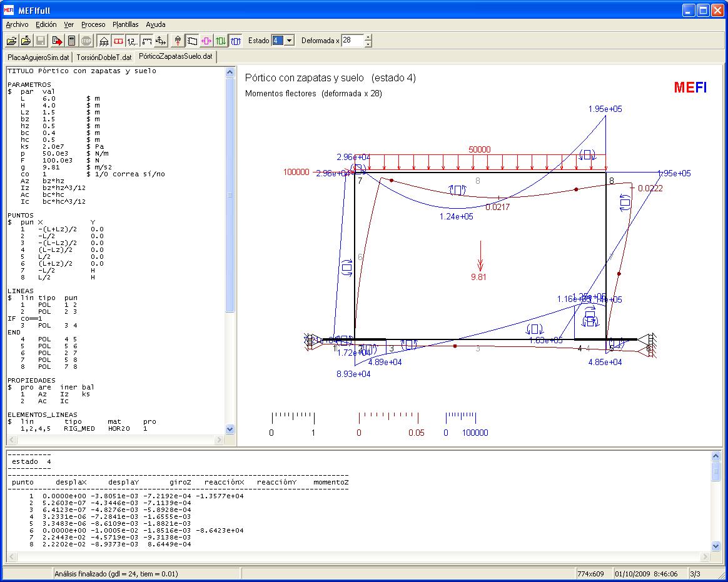Viewport: 728px width, 582px height.
Task: Click the 8.93e+04 moment label
Action: (x=353, y=374)
